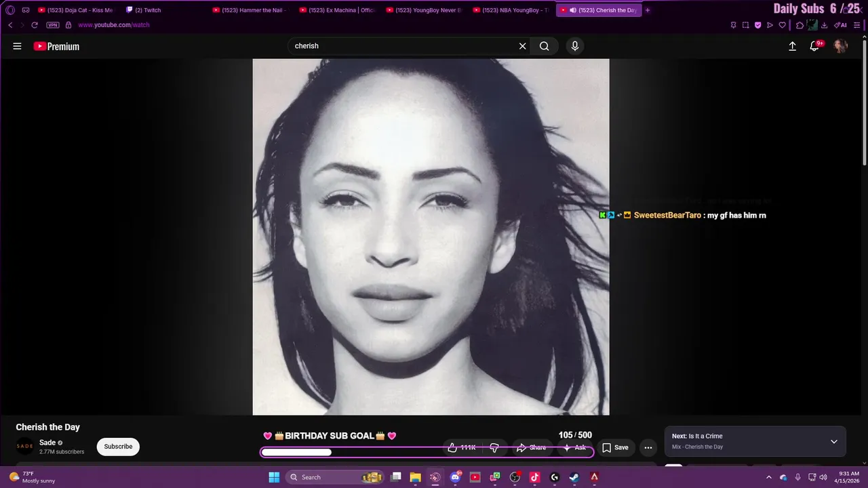Open TikTok from the taskbar
The image size is (868, 488).
point(534,477)
